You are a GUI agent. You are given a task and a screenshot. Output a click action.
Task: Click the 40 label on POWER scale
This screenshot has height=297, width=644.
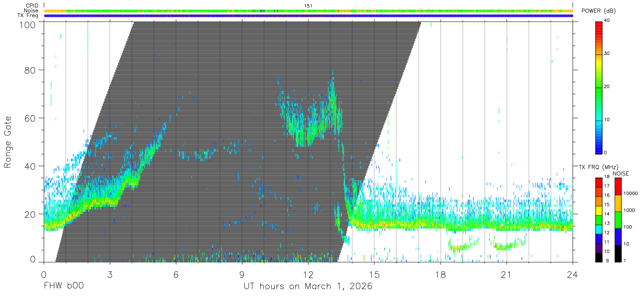tap(608, 20)
